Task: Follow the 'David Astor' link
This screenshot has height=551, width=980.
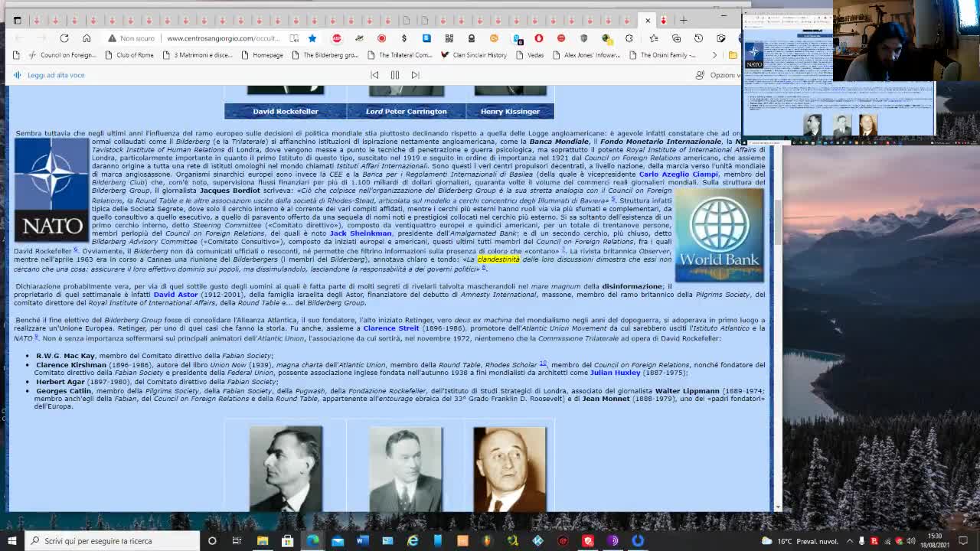Action: coord(175,295)
